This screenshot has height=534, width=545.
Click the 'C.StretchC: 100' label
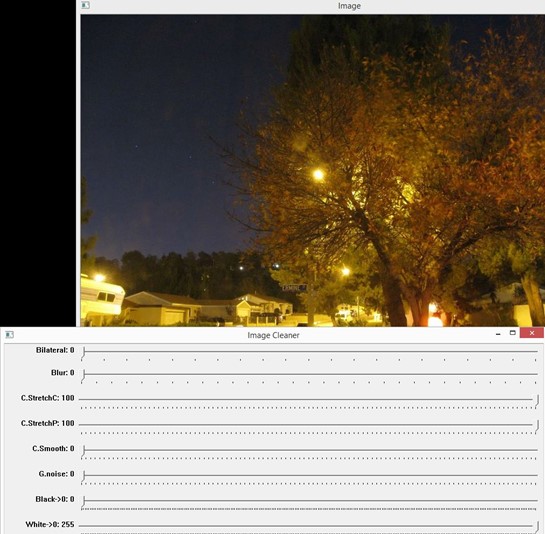48,398
